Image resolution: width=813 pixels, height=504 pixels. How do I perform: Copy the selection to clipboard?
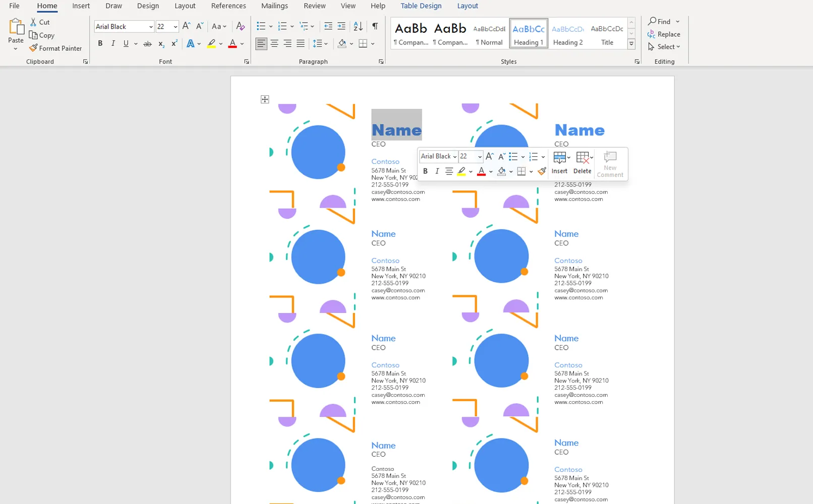click(42, 35)
